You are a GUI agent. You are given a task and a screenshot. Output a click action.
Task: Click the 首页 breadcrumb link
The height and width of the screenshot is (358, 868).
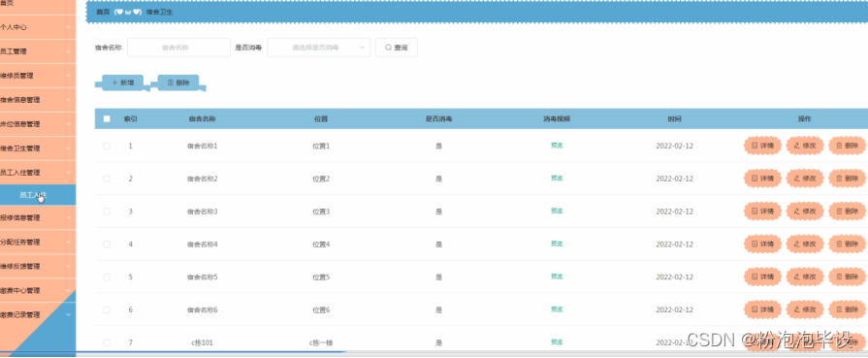[103, 12]
